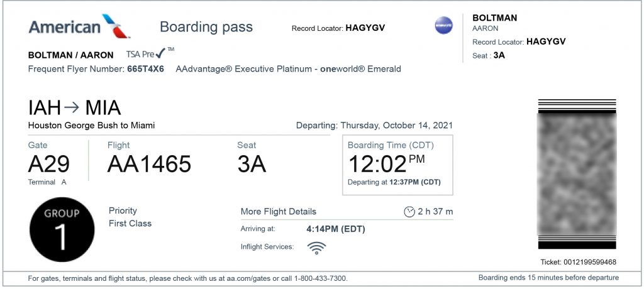The height and width of the screenshot is (289, 644).
Task: Click the arrow between IAH and MIA
Action: [72, 107]
